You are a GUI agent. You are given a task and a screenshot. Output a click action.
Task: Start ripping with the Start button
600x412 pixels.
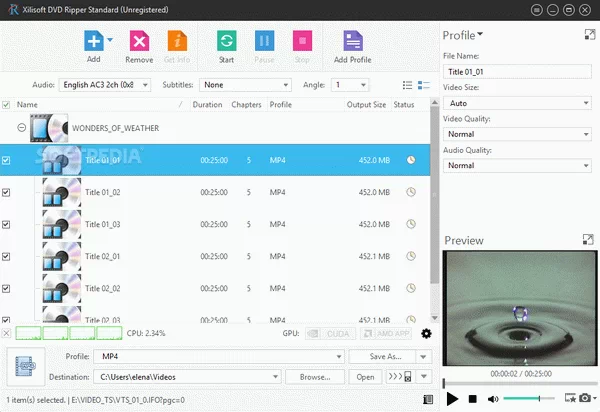[x=227, y=42]
